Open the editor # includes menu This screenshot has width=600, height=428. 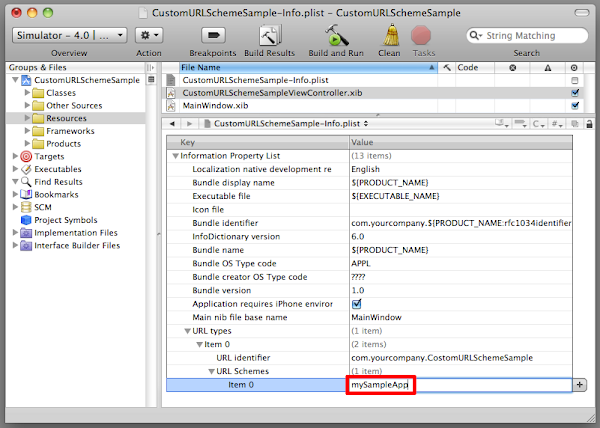click(x=556, y=124)
